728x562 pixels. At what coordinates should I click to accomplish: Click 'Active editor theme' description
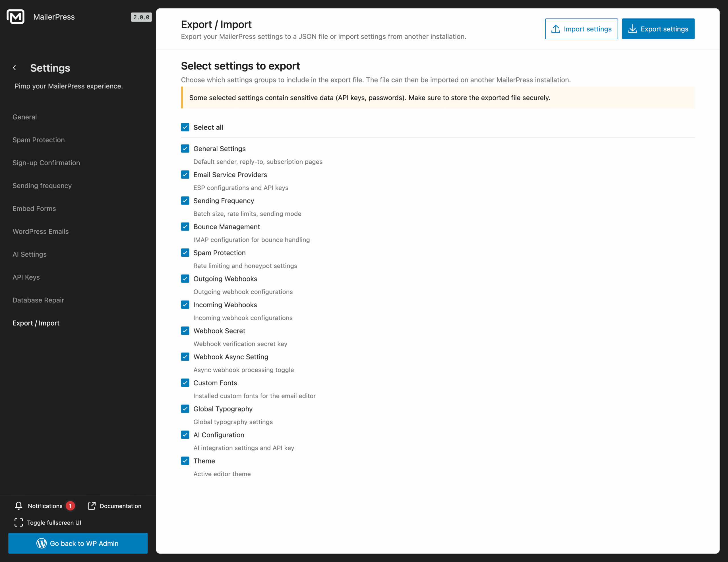(222, 474)
